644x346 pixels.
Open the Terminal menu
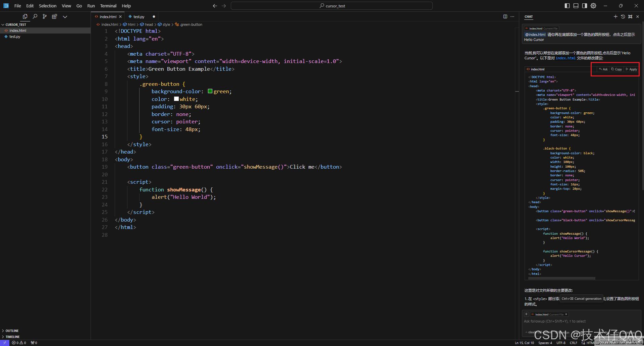(x=108, y=6)
